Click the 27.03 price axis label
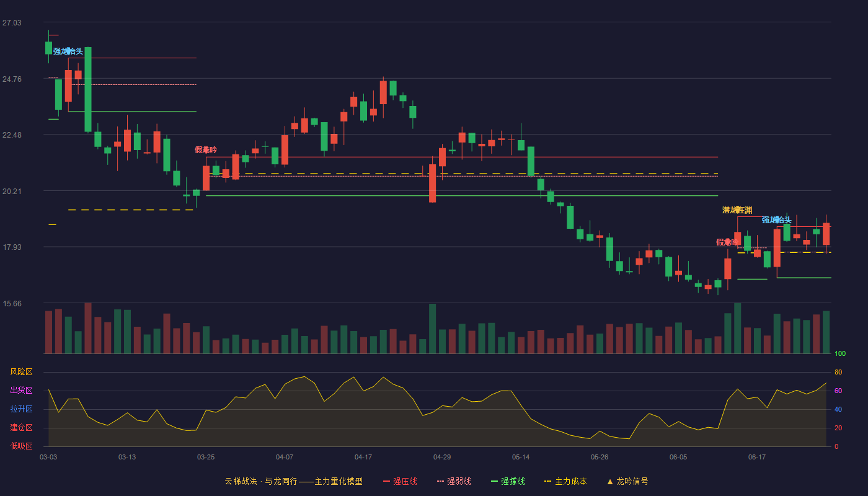 tap(12, 23)
